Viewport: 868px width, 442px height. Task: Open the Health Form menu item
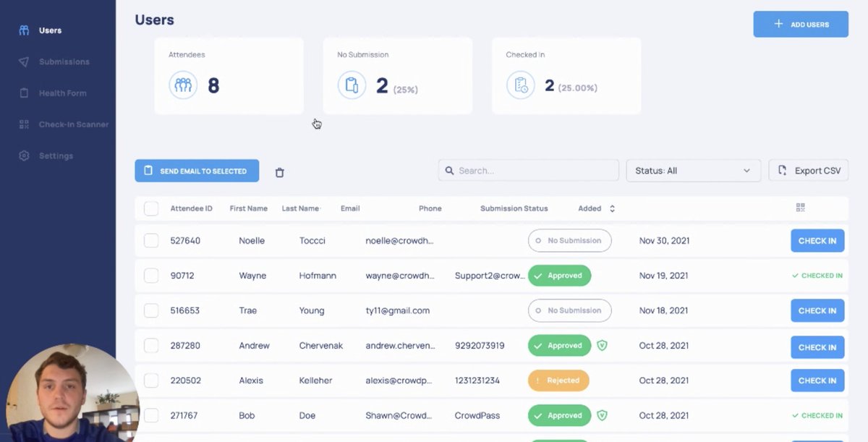coord(62,93)
